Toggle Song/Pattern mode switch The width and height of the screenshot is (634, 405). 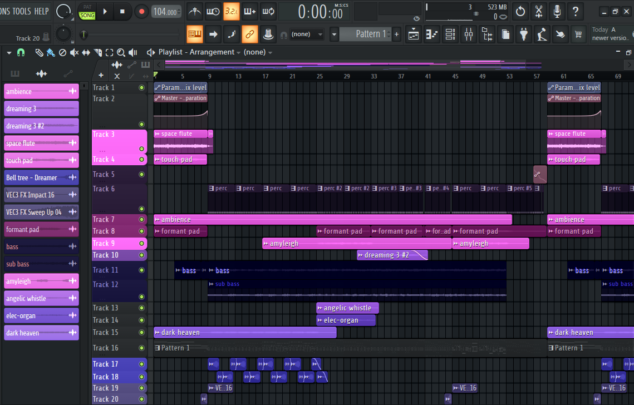coord(87,12)
